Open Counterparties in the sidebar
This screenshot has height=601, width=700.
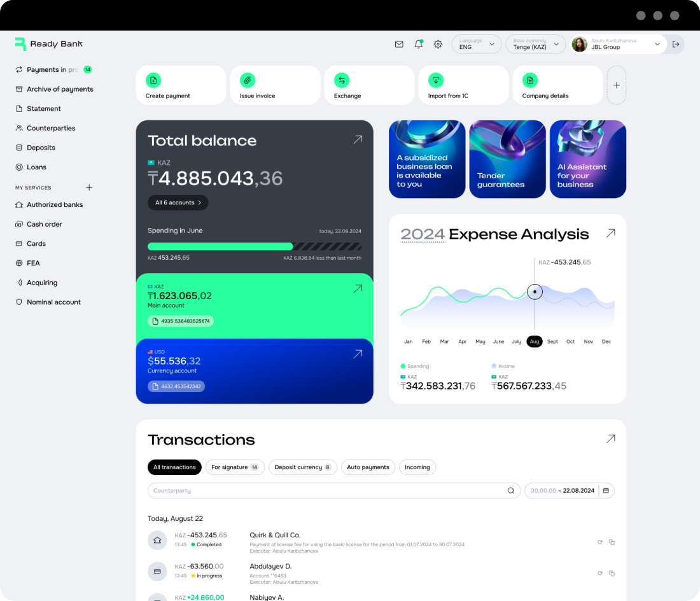point(51,128)
